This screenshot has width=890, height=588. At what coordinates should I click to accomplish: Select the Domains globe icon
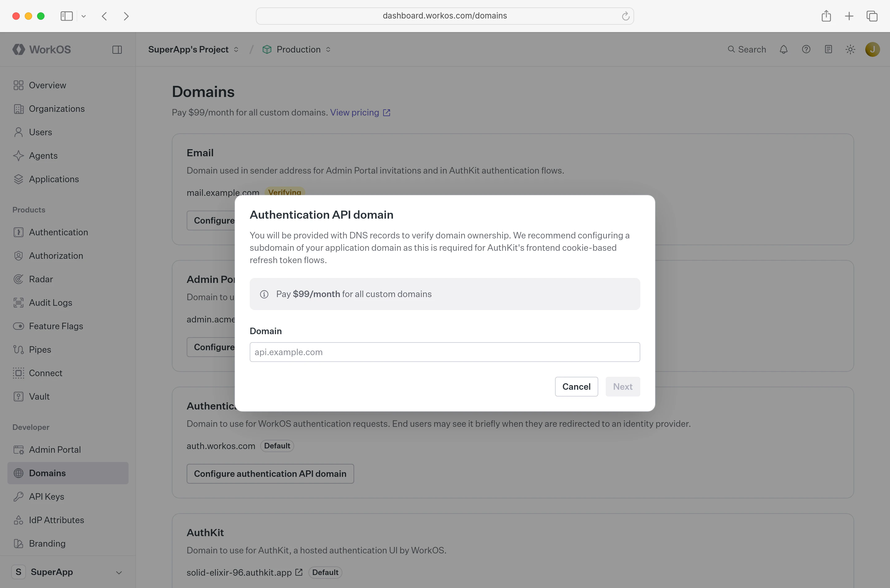[x=18, y=473]
